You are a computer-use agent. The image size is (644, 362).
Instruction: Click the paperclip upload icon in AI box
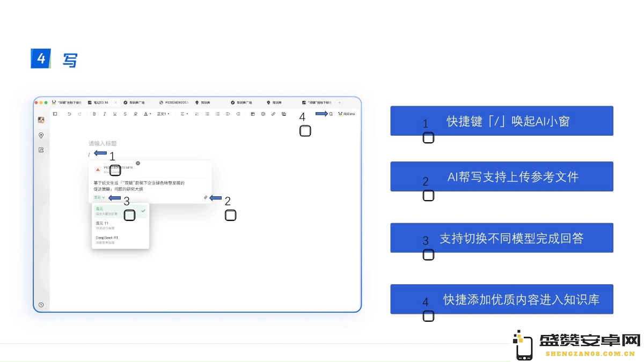[x=205, y=198]
